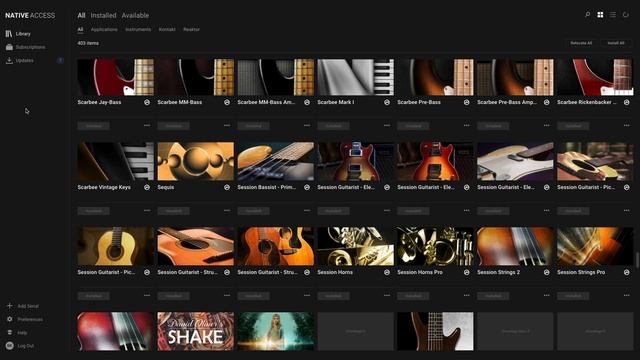Open the three-dot menu for Seqois
This screenshot has width=640, height=360.
coord(227,211)
